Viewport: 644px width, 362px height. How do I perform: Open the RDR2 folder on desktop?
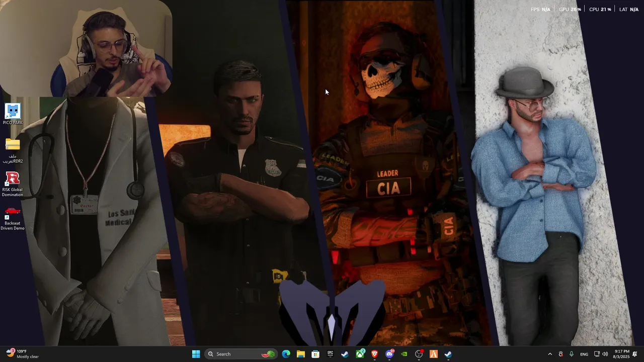tap(13, 150)
